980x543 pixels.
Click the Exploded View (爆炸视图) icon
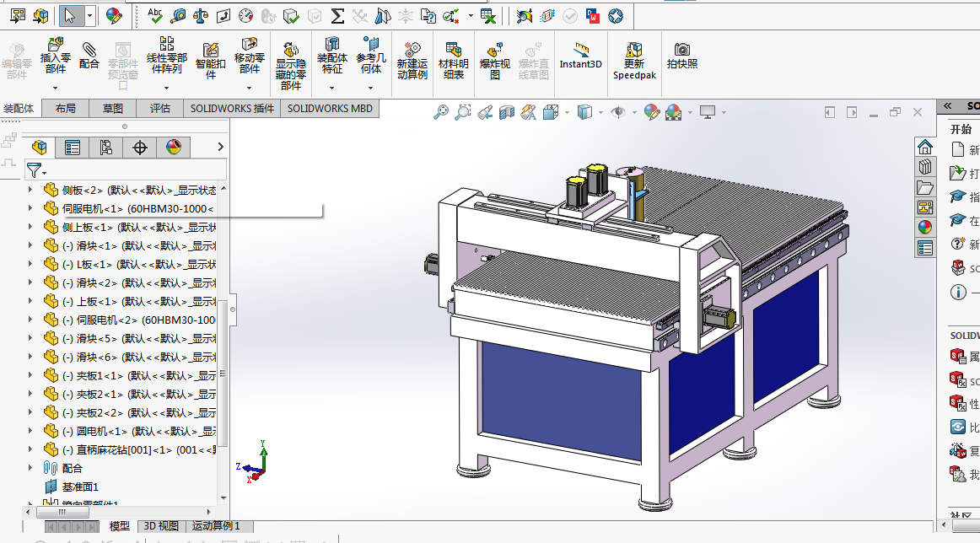click(495, 50)
